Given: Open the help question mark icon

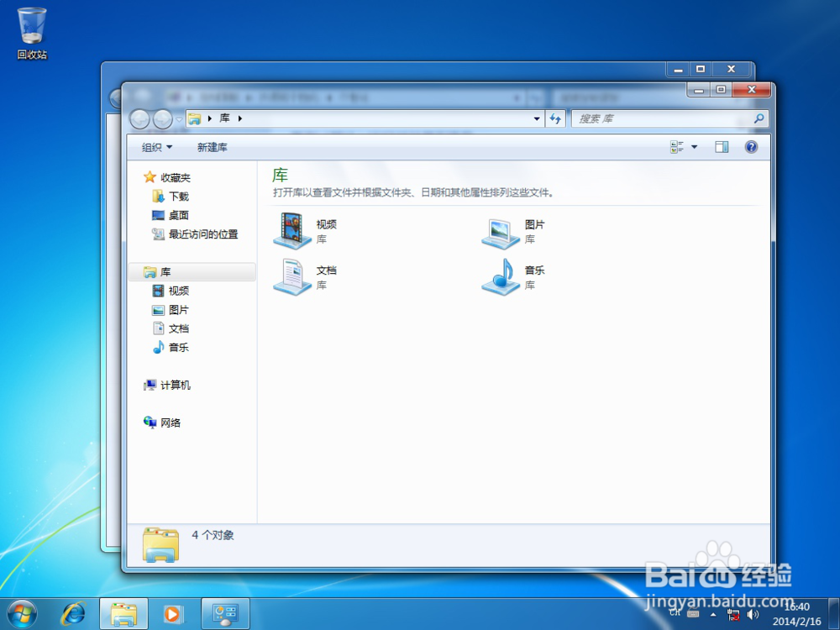Looking at the screenshot, I should tap(751, 147).
